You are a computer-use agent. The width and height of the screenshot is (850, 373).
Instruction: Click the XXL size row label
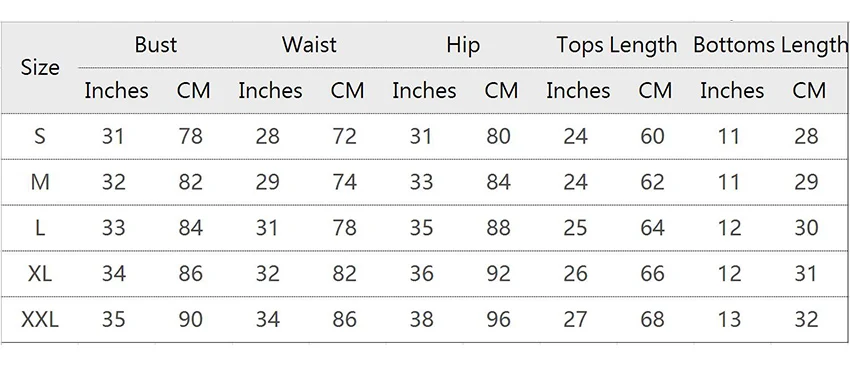coord(40,320)
